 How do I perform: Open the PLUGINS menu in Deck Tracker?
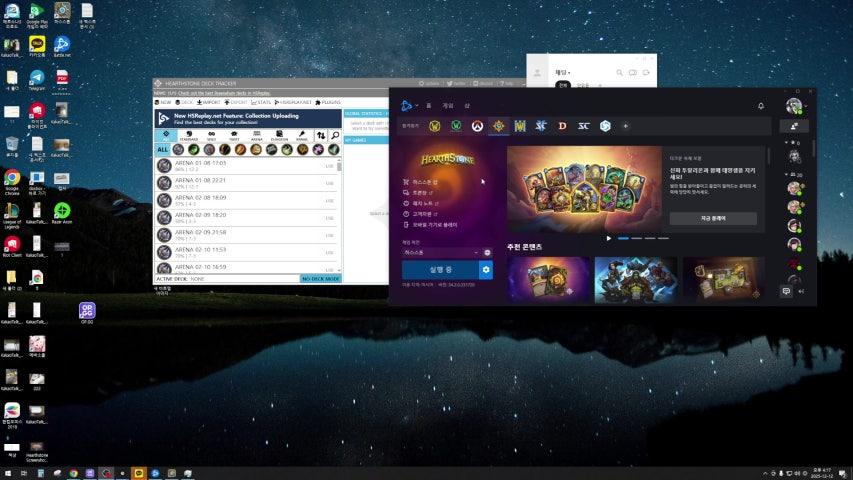pyautogui.click(x=327, y=102)
